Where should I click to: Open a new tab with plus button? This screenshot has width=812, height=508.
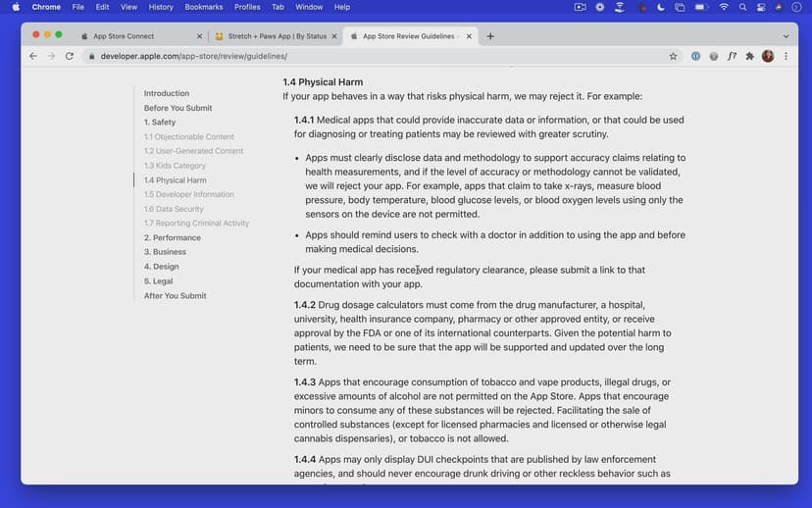click(x=490, y=36)
